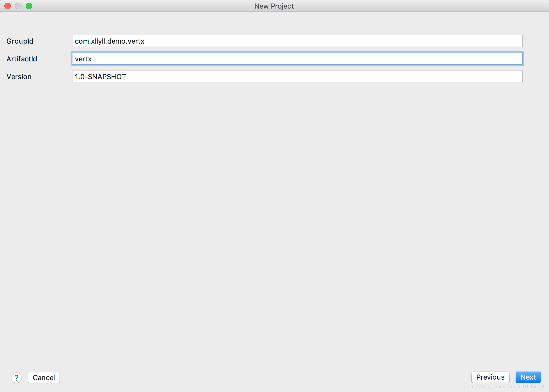
Task: Click the help icon in bottom left
Action: coord(16,377)
